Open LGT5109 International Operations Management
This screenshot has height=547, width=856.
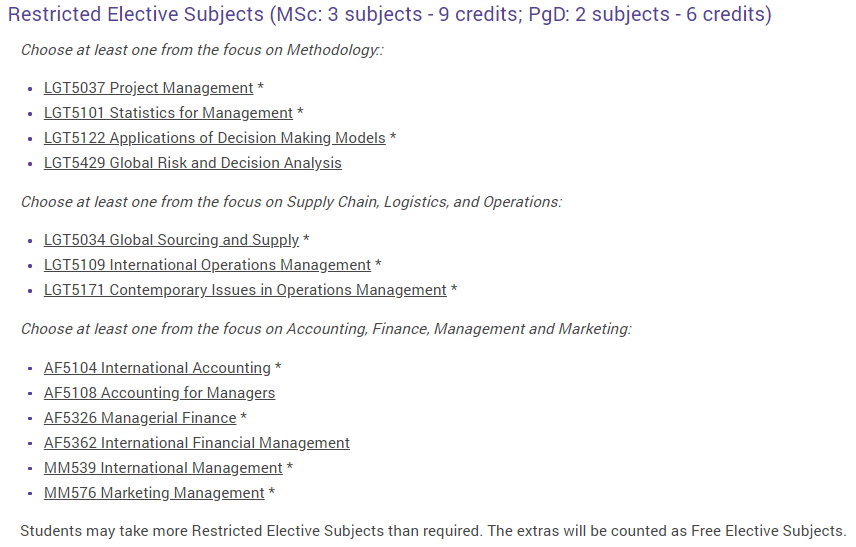tap(207, 265)
